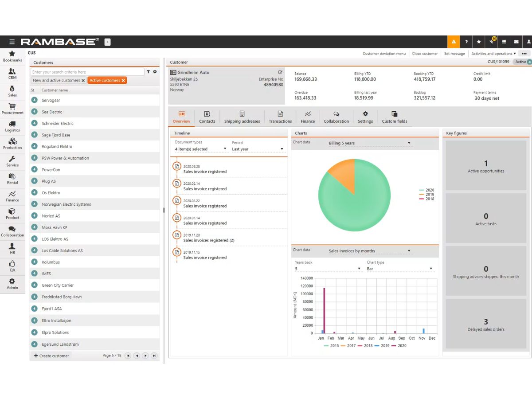Open customer list settings gear

pos(155,72)
